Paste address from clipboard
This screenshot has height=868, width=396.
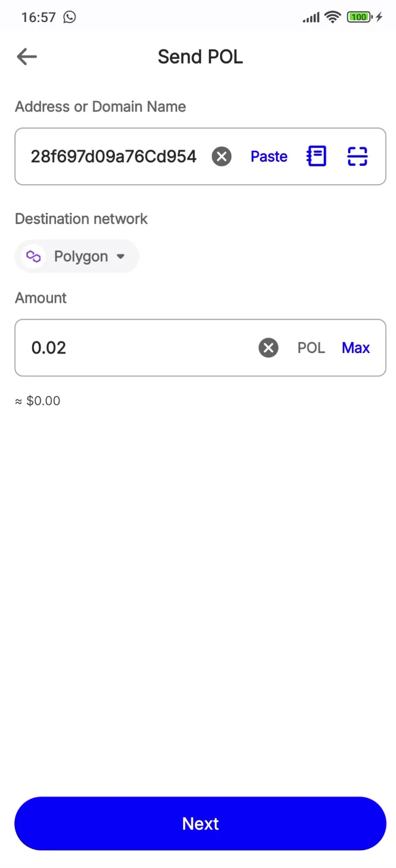click(x=269, y=156)
